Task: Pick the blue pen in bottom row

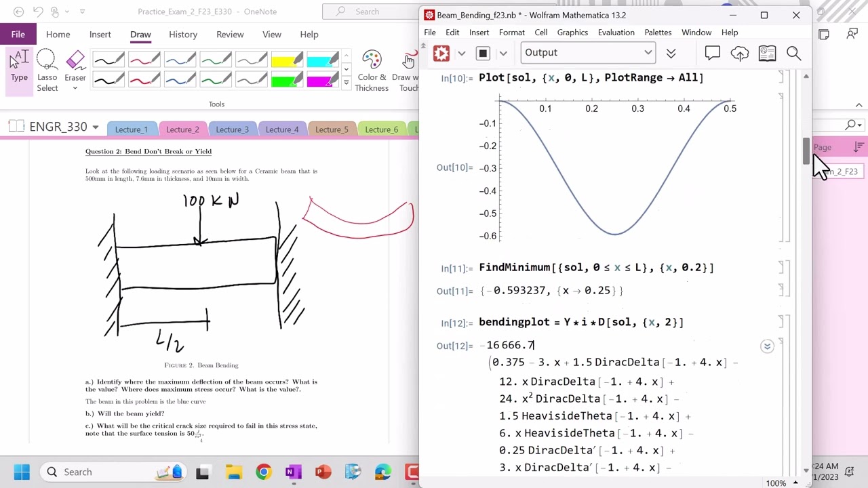Action: [180, 81]
